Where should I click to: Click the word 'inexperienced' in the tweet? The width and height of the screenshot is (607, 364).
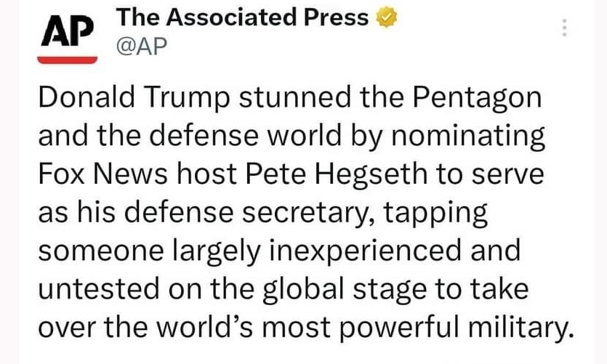(365, 251)
